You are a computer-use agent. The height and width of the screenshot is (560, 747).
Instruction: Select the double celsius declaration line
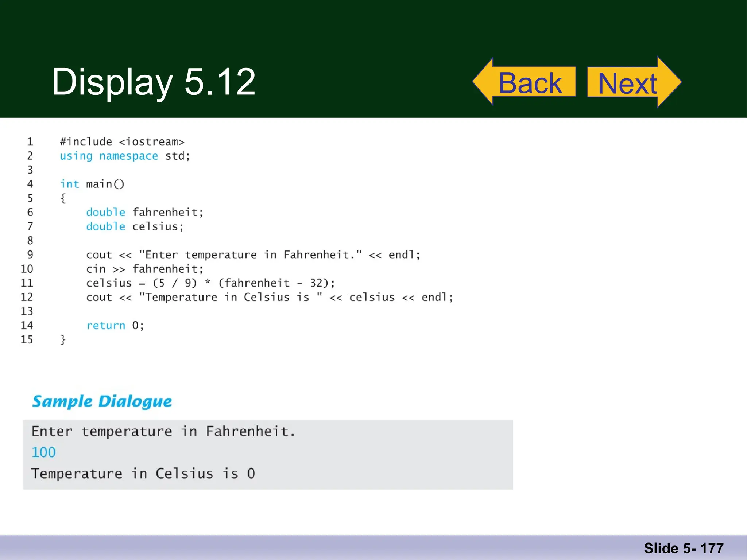[135, 226]
